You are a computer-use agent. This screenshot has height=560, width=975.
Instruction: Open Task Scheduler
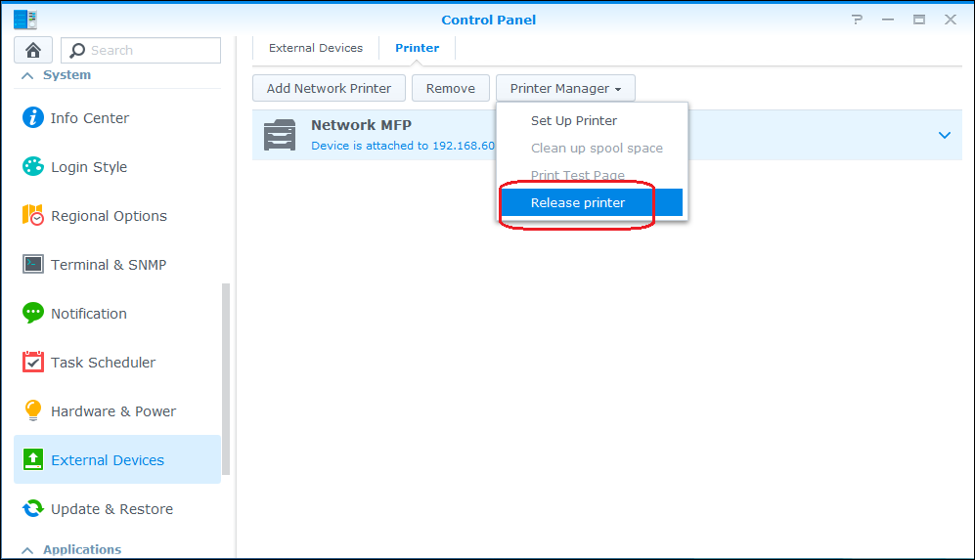(x=117, y=362)
